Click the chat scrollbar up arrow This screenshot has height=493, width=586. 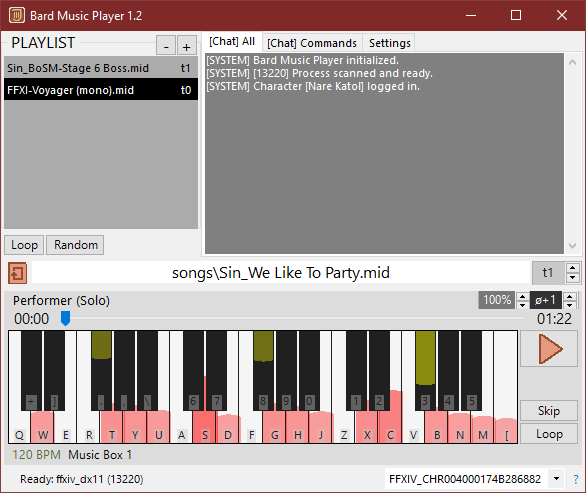tap(572, 62)
